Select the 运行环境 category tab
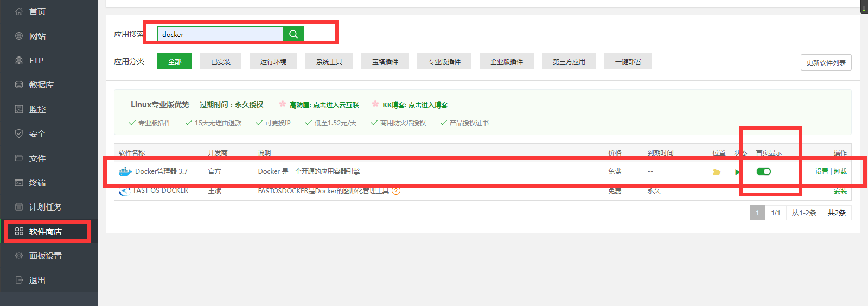Image resolution: width=868 pixels, height=306 pixels. coord(273,61)
